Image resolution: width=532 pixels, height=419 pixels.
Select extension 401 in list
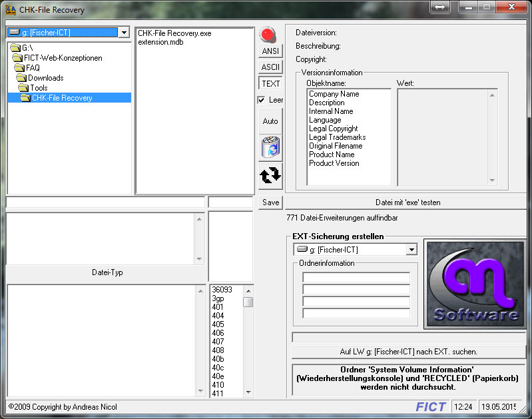point(218,307)
